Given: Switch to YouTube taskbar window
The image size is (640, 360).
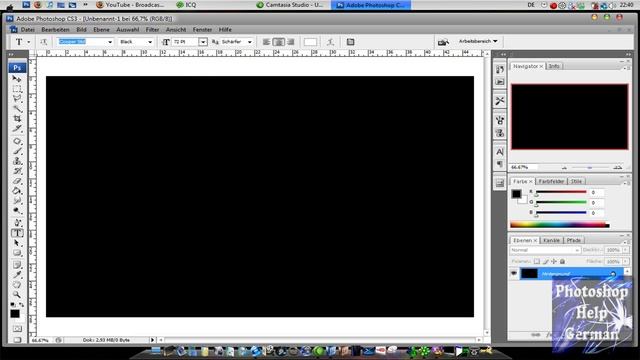Looking at the screenshot, I should tap(130, 5).
